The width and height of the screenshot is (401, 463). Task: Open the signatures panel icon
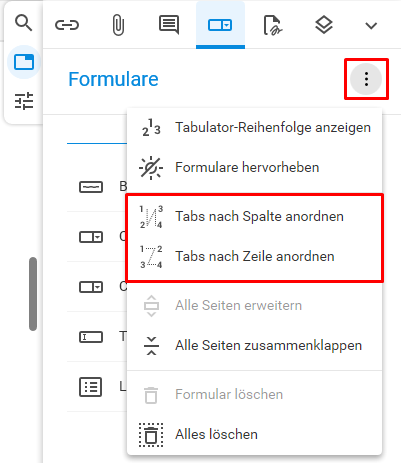tap(273, 25)
